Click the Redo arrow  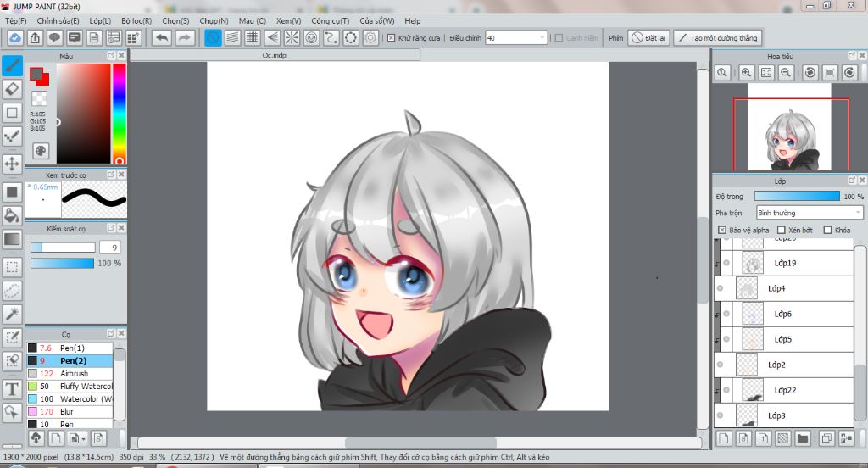(184, 37)
